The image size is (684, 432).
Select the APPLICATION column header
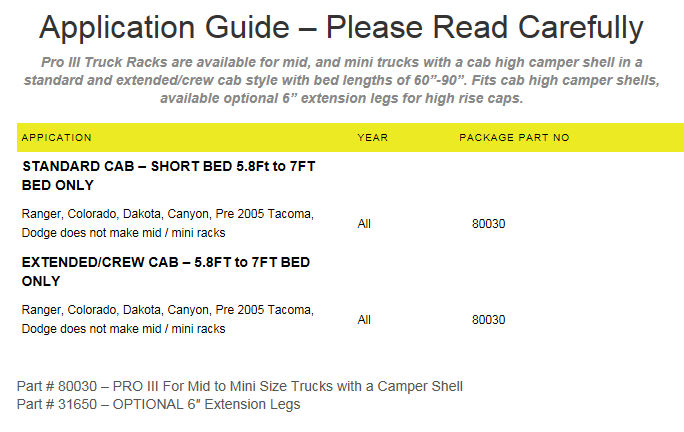point(57,137)
